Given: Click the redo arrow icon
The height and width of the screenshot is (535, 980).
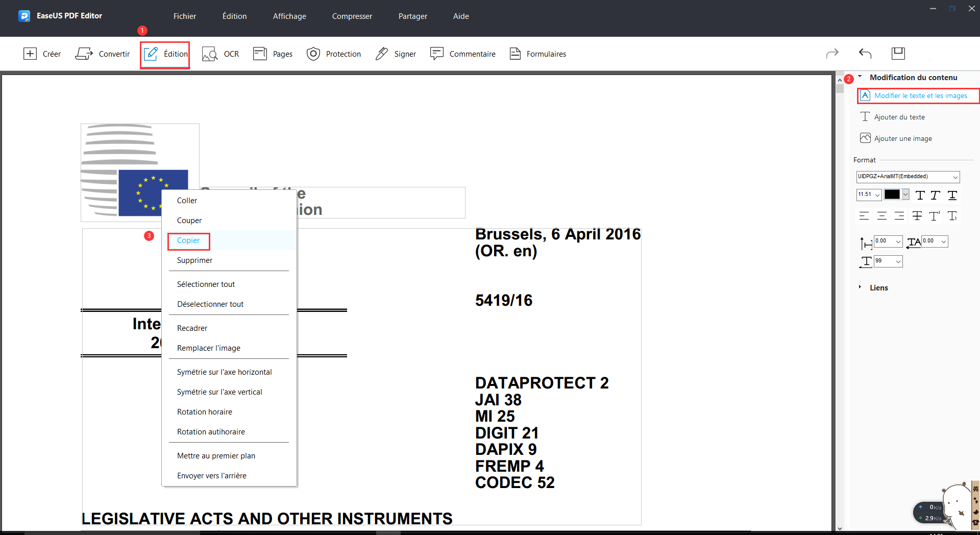Looking at the screenshot, I should (832, 53).
